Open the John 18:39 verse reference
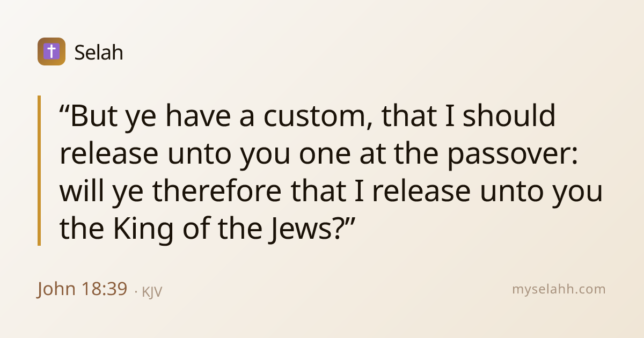The width and height of the screenshot is (644, 338). (82, 289)
